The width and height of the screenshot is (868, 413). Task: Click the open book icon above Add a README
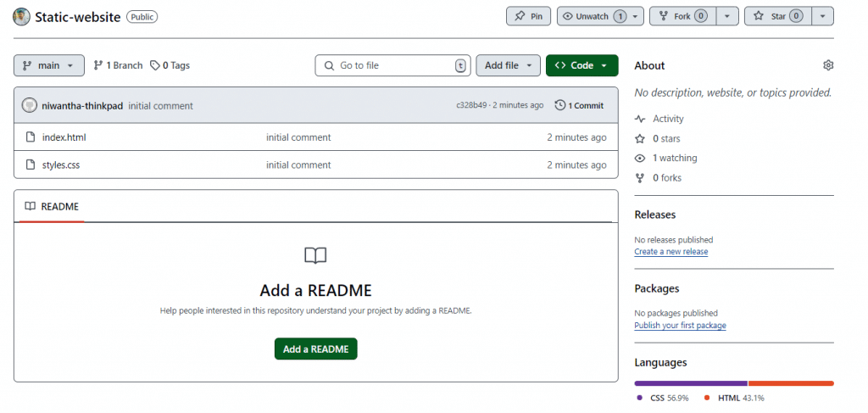point(315,255)
